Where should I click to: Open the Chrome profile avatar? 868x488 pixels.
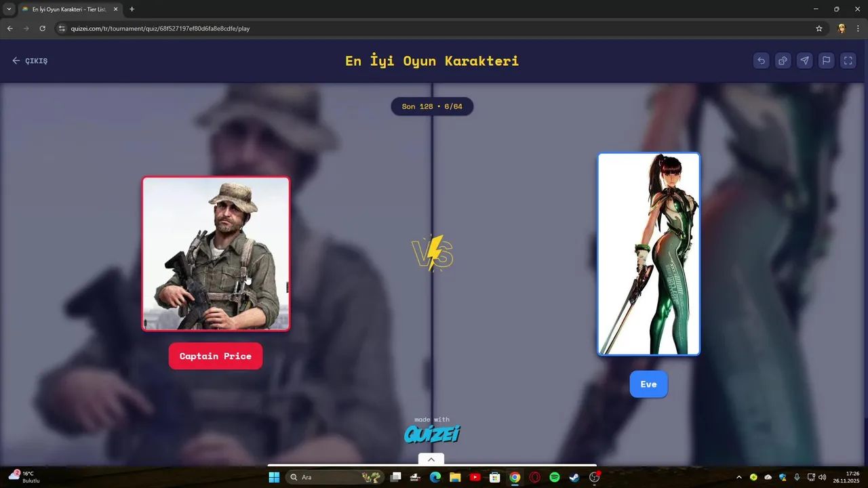click(842, 28)
